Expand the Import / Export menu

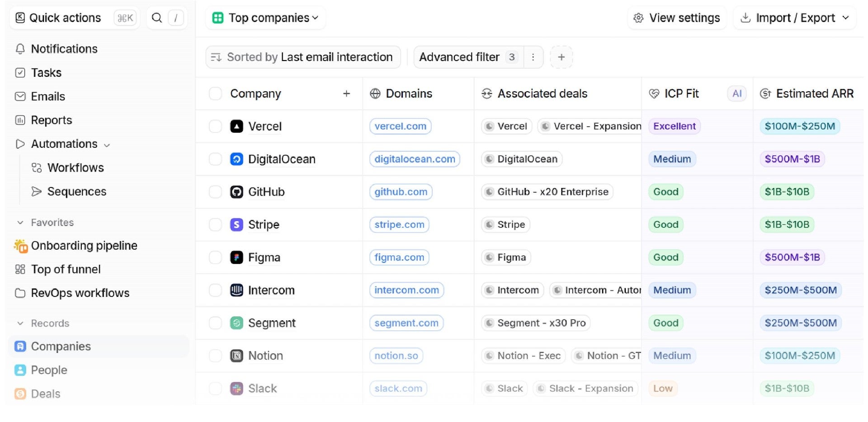pyautogui.click(x=794, y=18)
